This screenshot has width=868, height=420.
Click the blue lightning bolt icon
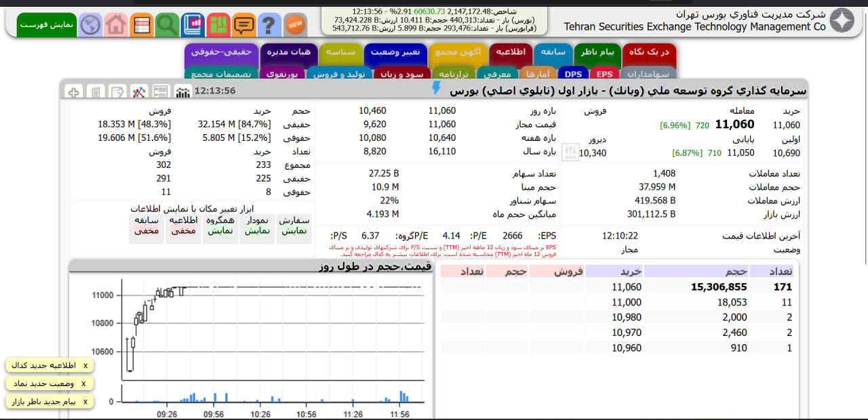[x=436, y=89]
